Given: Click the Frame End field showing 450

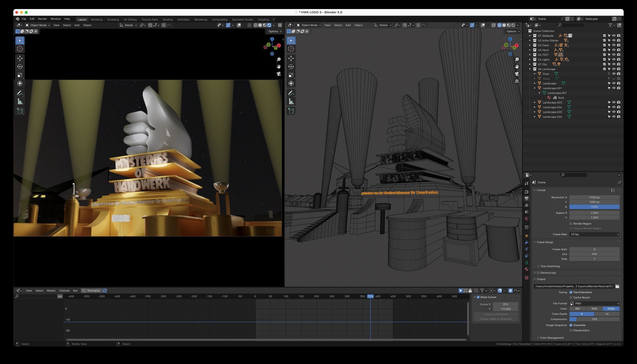Looking at the screenshot, I should [x=595, y=254].
